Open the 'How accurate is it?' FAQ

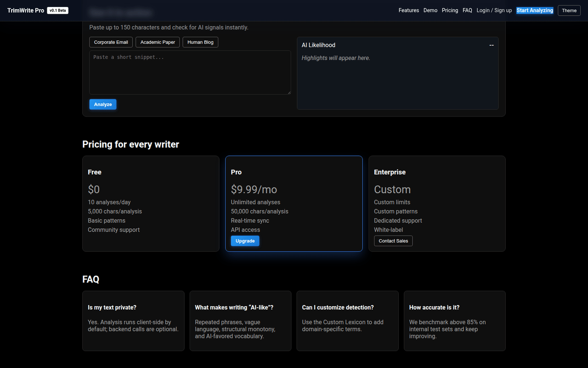point(454,320)
